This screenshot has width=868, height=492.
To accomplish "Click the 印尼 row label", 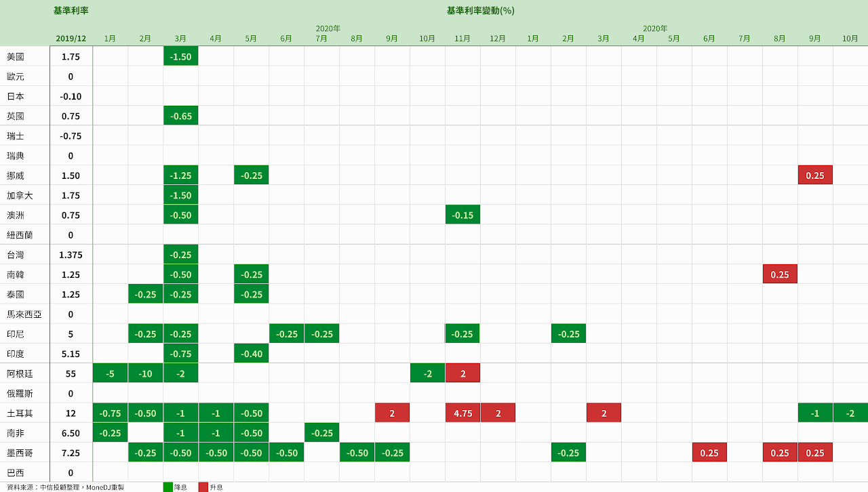I will coord(16,334).
